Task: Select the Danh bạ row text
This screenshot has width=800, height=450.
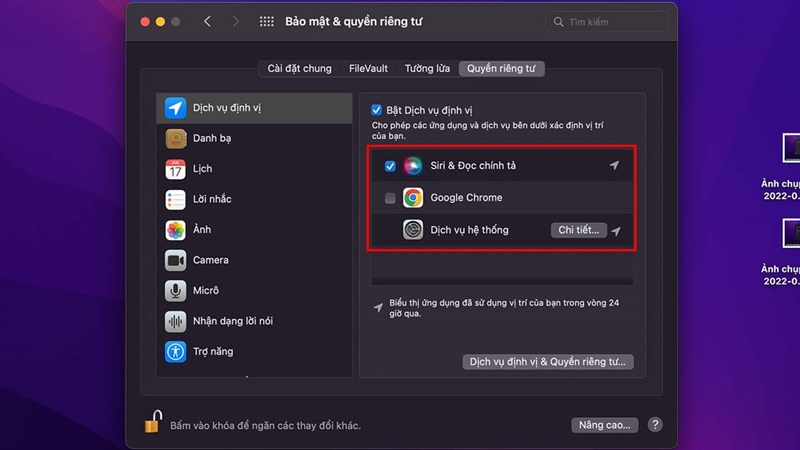Action: [212, 138]
